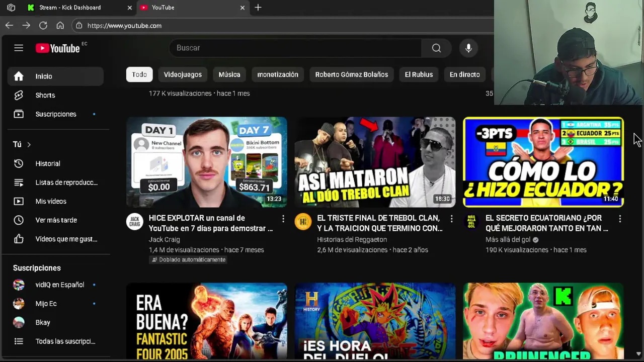
Task: Open options menu for HICE EXPLOTAR video
Action: click(283, 219)
